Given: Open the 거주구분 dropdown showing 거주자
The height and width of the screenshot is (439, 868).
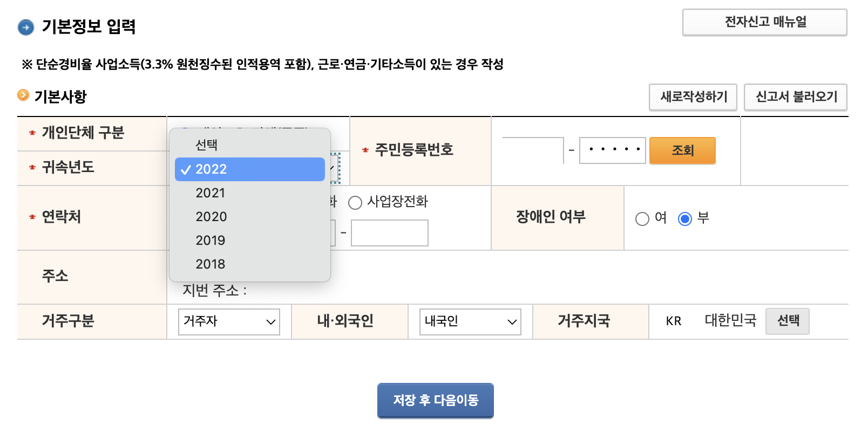Looking at the screenshot, I should [x=228, y=321].
